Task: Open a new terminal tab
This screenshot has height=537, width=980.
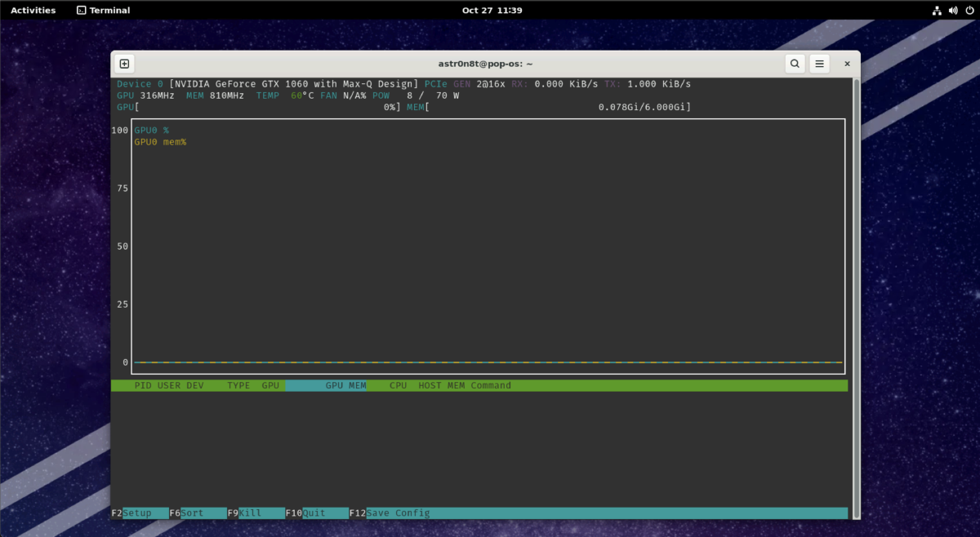Action: (124, 64)
